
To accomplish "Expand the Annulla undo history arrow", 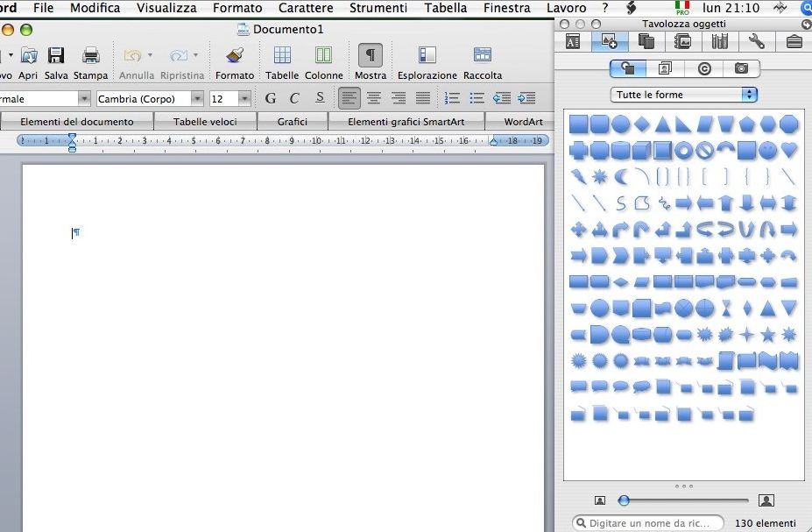I will [x=150, y=54].
